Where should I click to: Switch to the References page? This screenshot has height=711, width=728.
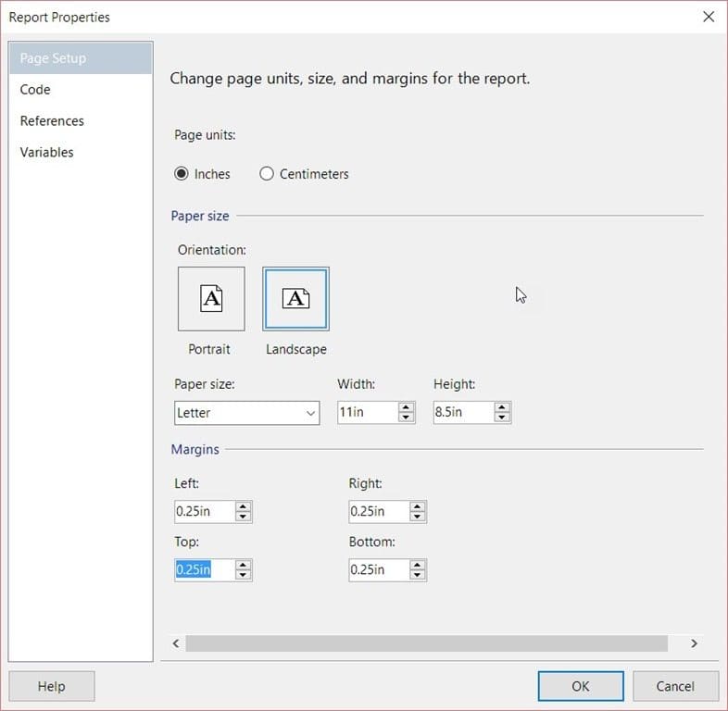pos(52,121)
